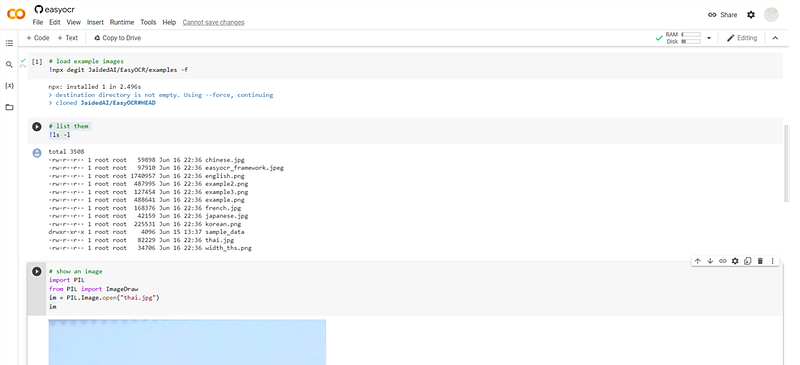Click into the '!ls -l' code line
Screen dimensions: 800x365
click(60, 134)
